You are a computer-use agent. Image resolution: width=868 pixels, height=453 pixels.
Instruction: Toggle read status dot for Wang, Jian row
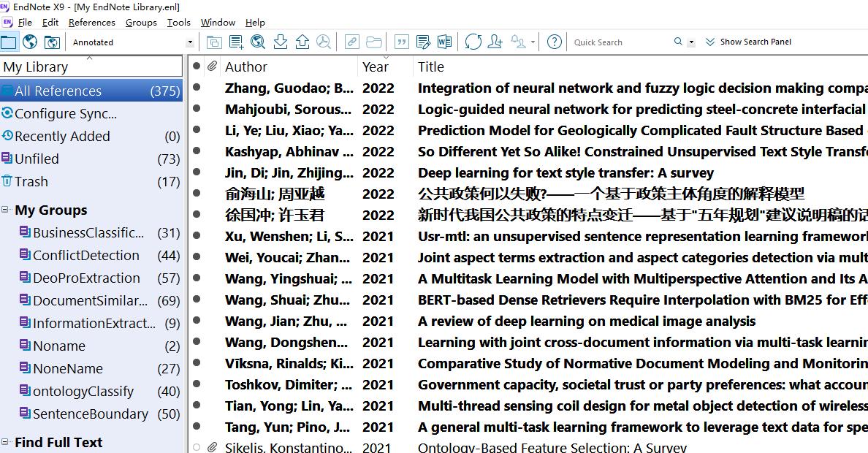coord(196,320)
